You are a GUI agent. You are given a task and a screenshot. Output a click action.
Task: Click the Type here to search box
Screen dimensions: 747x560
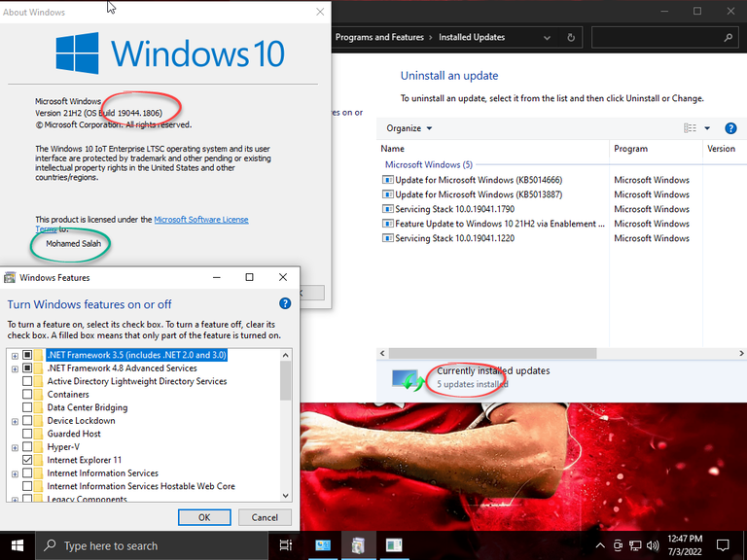tap(152, 545)
